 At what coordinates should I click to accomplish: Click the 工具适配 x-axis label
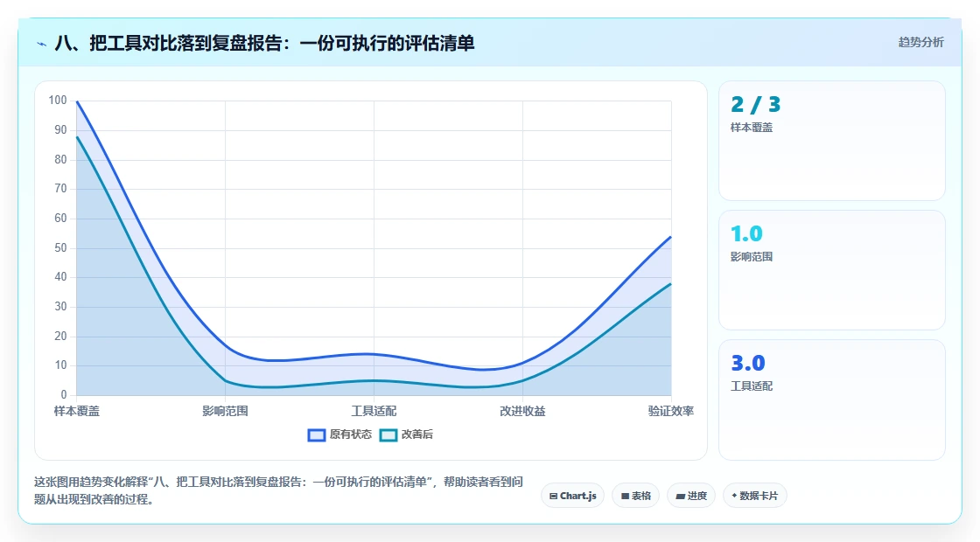point(374,411)
